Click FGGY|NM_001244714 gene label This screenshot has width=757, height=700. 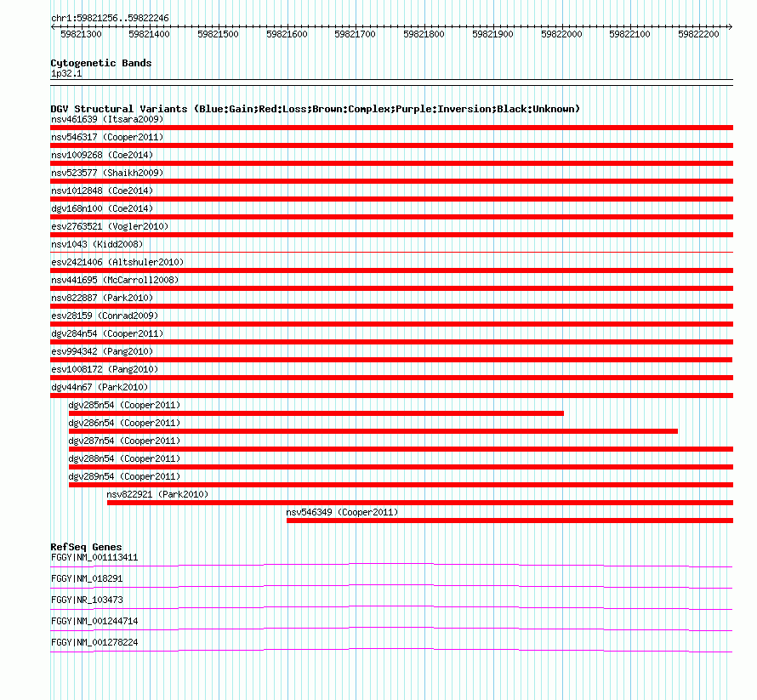94,621
